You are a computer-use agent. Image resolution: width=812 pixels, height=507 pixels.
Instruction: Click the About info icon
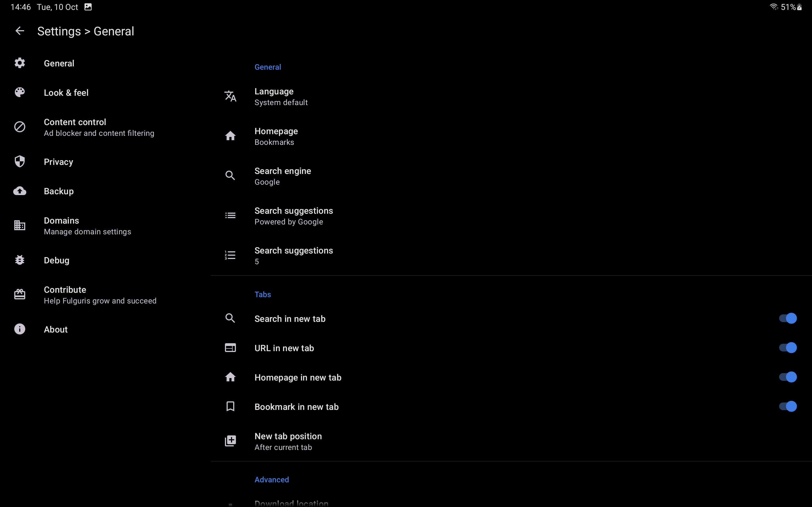20,329
